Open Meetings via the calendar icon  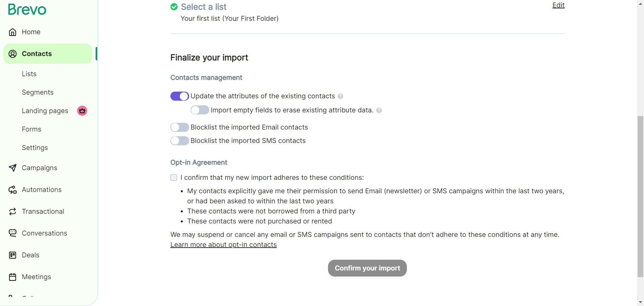pyautogui.click(x=12, y=277)
